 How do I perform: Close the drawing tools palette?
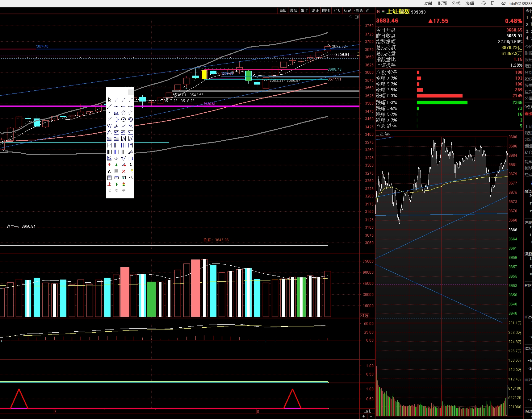coord(131,92)
